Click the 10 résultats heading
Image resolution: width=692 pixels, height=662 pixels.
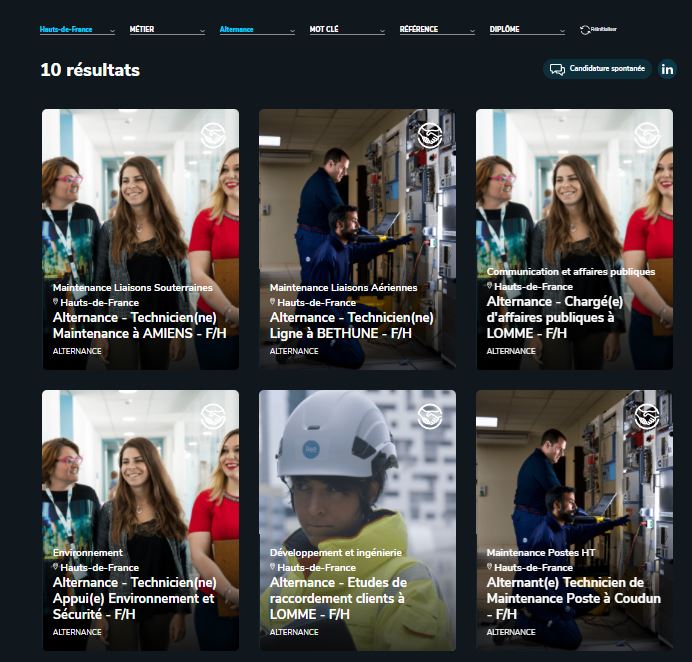pos(90,70)
